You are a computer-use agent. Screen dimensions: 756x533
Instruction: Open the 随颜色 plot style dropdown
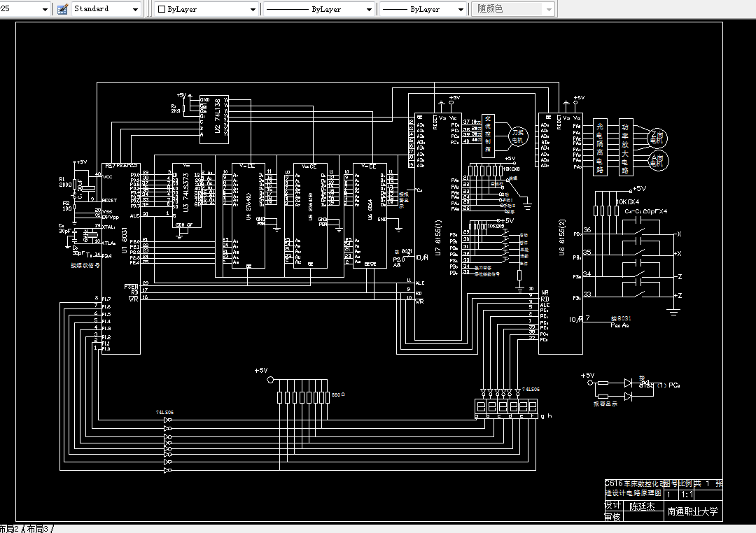(x=514, y=9)
